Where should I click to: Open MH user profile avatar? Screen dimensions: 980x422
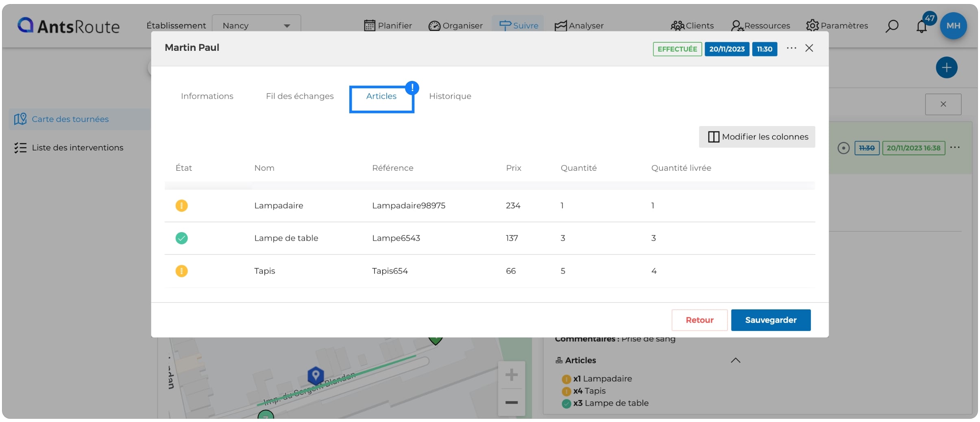pos(953,26)
